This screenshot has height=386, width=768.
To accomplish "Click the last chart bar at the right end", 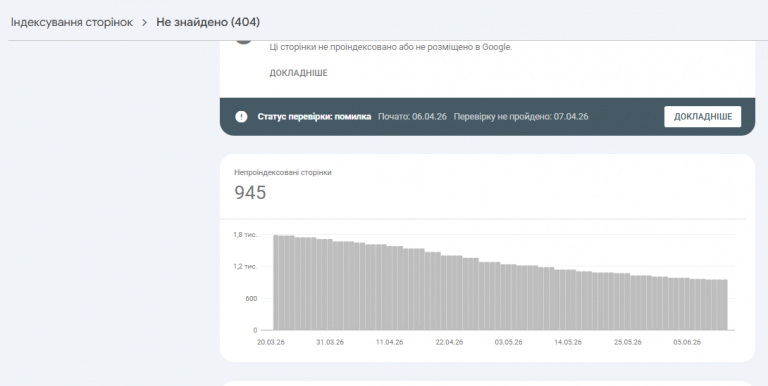I will click(x=724, y=305).
